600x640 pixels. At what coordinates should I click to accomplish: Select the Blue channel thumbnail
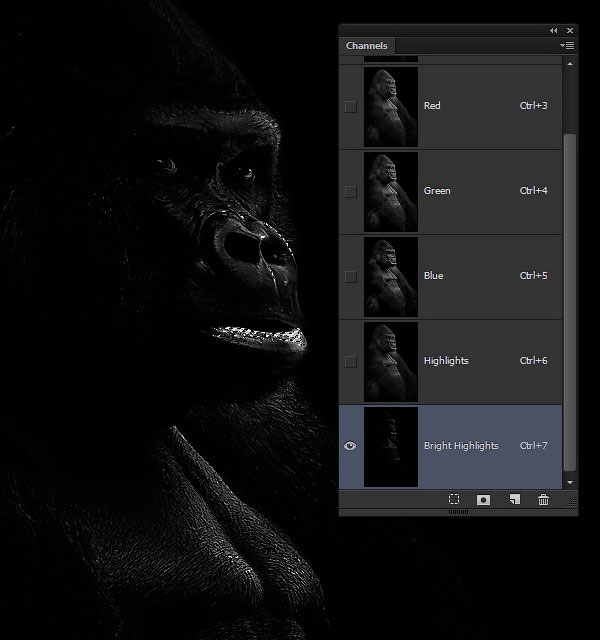[391, 277]
